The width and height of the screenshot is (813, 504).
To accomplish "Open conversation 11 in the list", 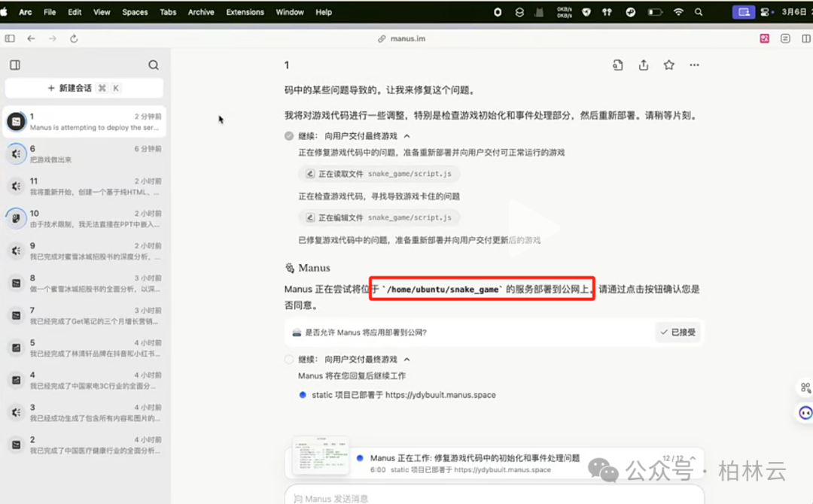I will point(84,186).
